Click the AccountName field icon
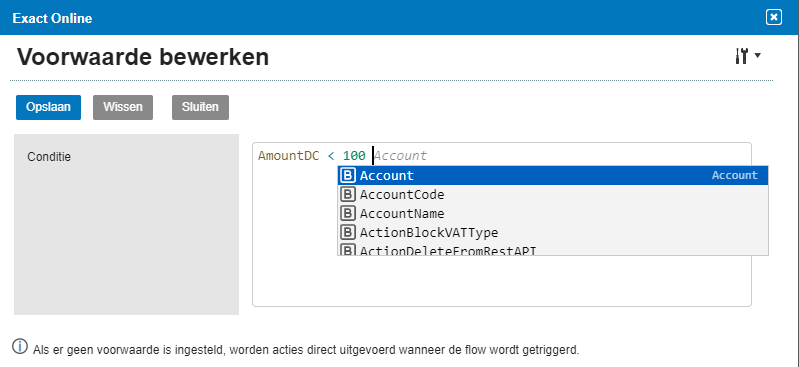Screen dimensions: 799x367 point(348,214)
